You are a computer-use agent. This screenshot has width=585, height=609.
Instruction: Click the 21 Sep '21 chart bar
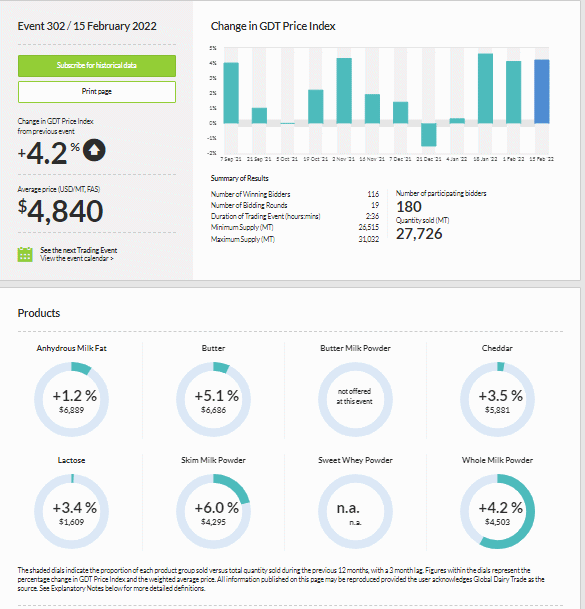[x=259, y=115]
